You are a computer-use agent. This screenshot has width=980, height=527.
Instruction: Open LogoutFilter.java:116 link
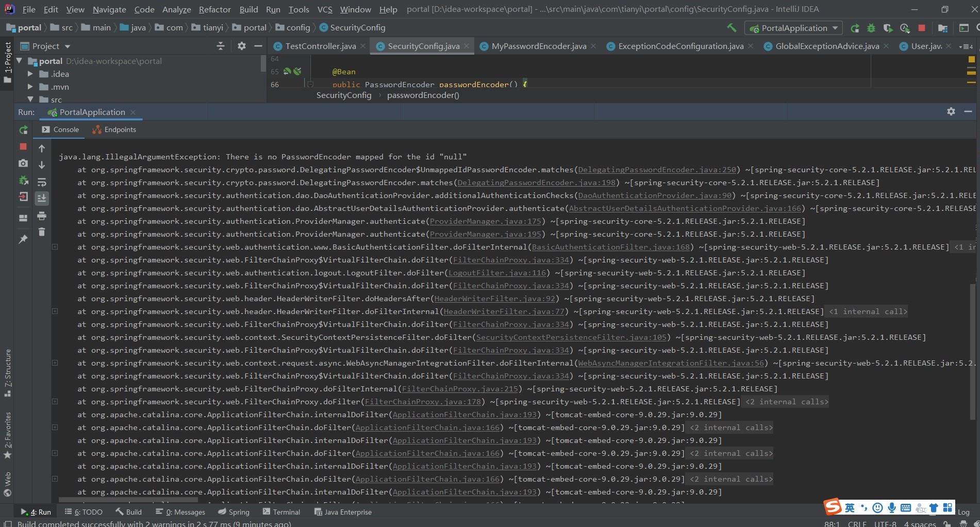click(497, 273)
